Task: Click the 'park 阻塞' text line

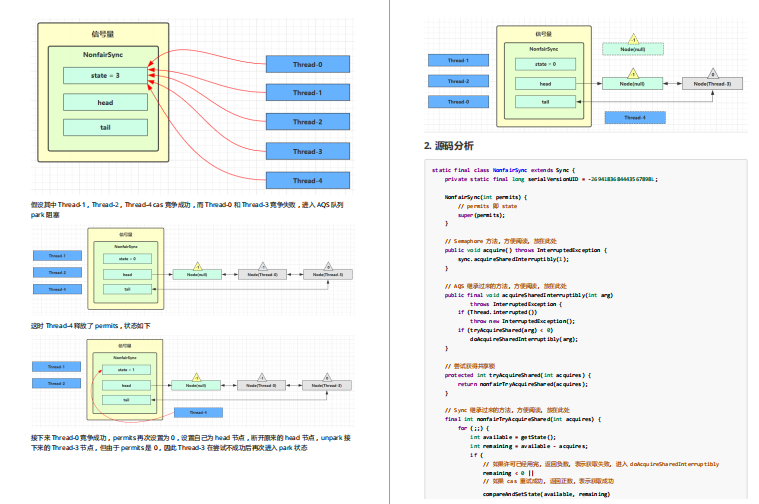Action: pyautogui.click(x=45, y=215)
